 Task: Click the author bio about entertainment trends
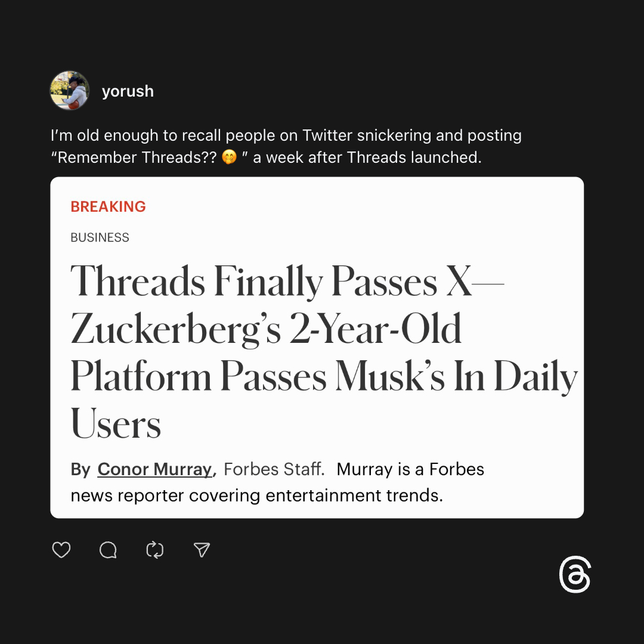[x=256, y=495]
